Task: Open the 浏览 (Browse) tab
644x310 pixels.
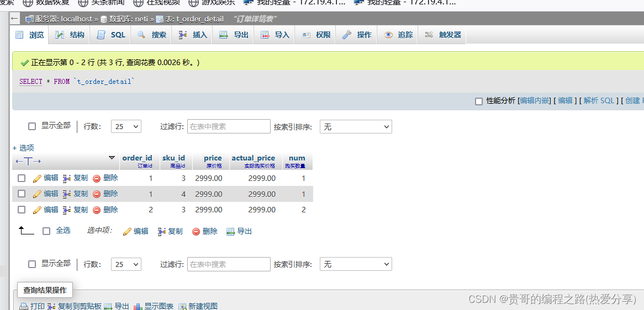Action: [x=30, y=35]
